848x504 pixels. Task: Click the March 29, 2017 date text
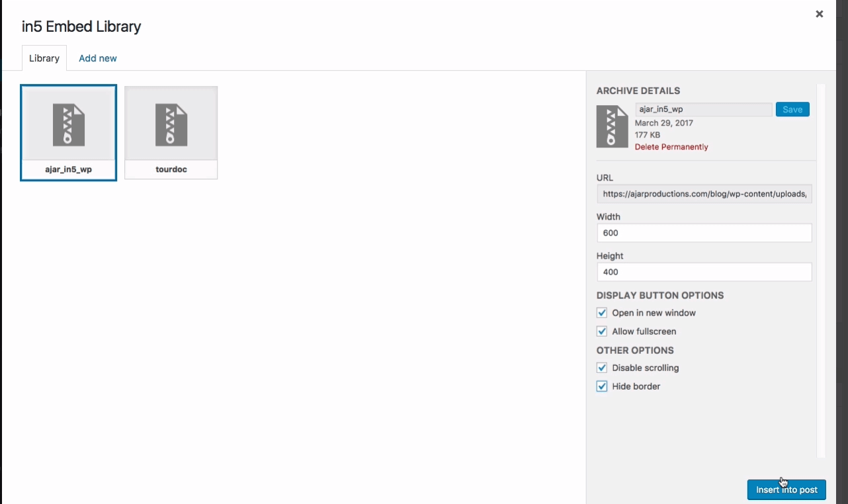[x=664, y=123]
